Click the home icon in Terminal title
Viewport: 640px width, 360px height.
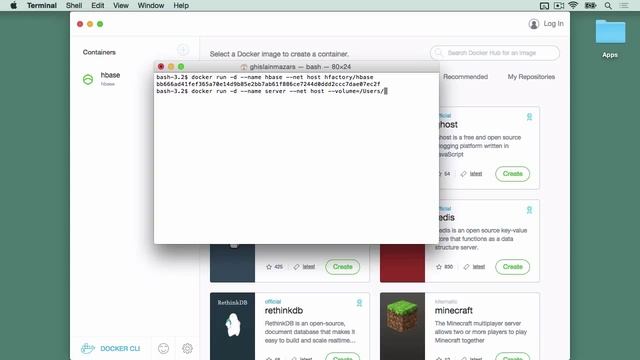tap(244, 67)
